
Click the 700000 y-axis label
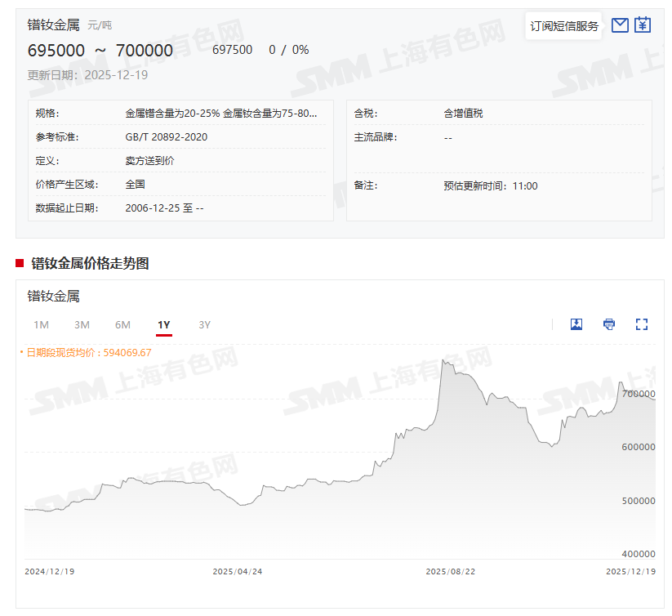tap(638, 394)
